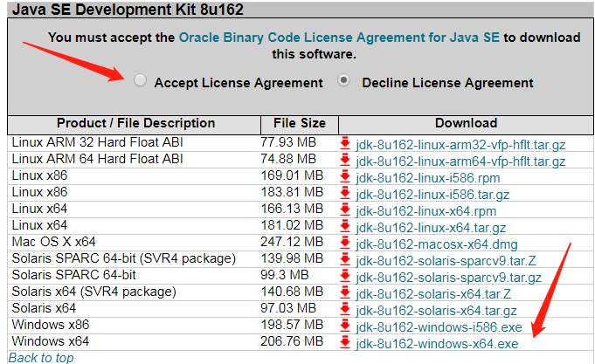The height and width of the screenshot is (364, 595).
Task: Click the 74.88 MB file size
Action: (x=288, y=159)
